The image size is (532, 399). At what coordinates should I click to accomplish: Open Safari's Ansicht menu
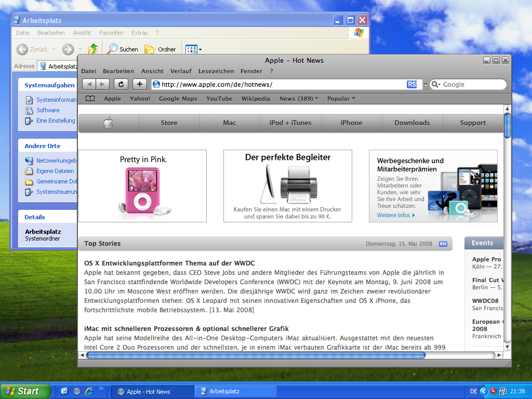(x=152, y=71)
